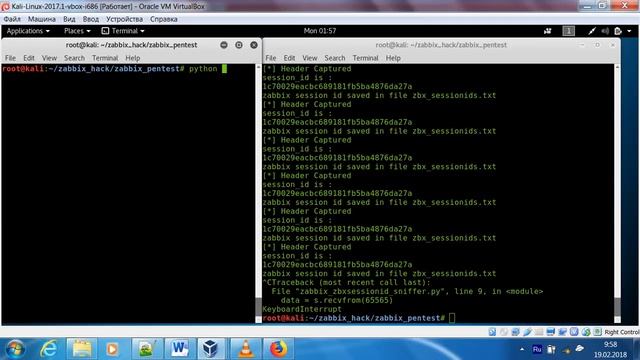Open File menu in right terminal
Screen dimensions: 640x360
click(x=271, y=58)
